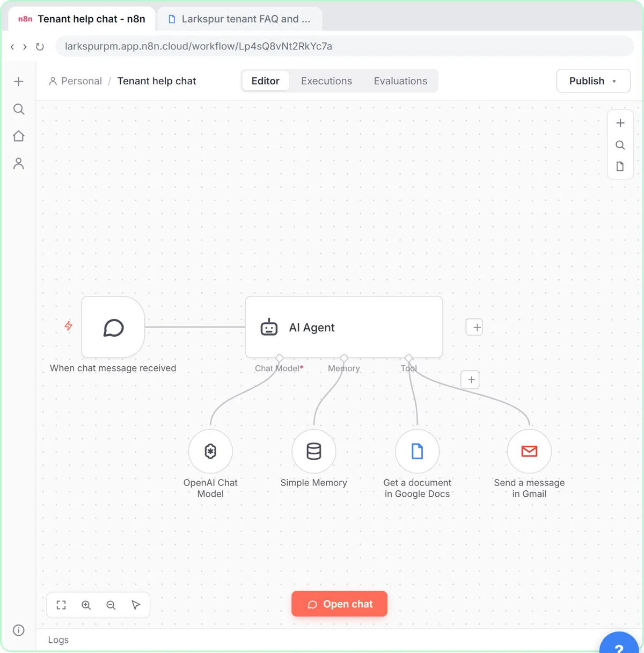Click the Get a document in Google Docs label
This screenshot has height=653, width=644.
418,488
